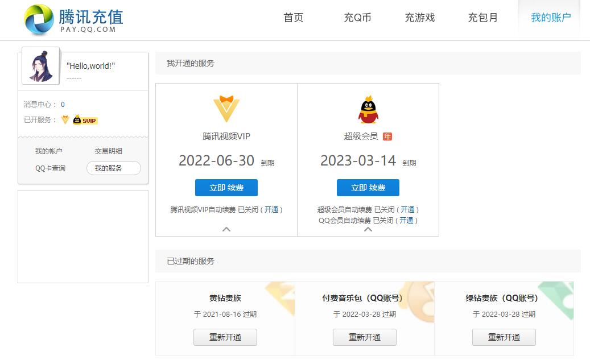Image resolution: width=590 pixels, height=364 pixels.
Task: Click the 已开服务 label
Action: coord(40,120)
